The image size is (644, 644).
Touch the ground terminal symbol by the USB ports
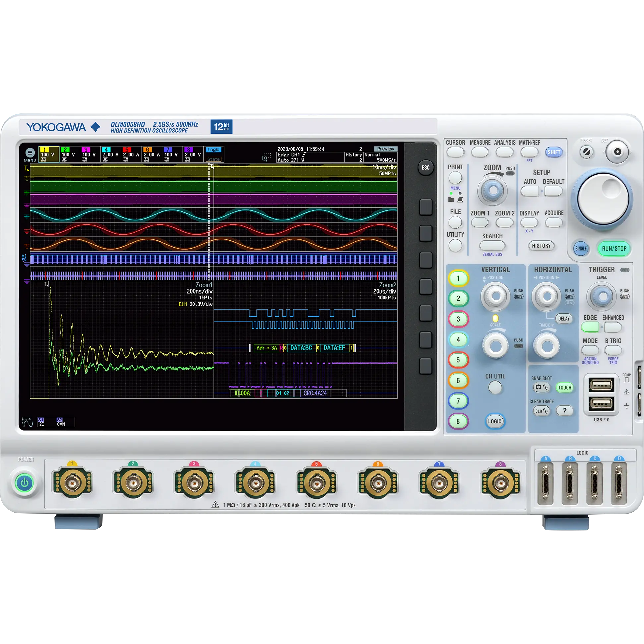(626, 406)
